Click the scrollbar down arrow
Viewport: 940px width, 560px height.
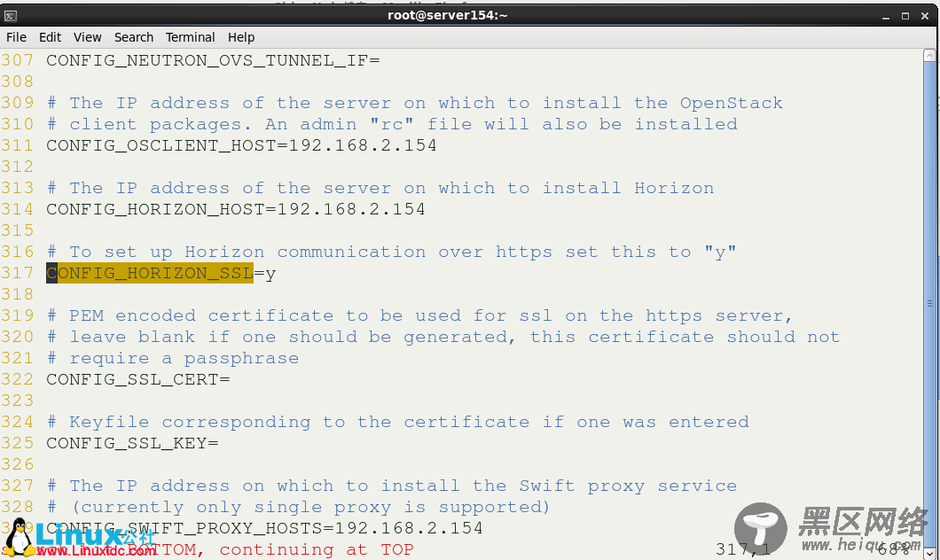929,554
